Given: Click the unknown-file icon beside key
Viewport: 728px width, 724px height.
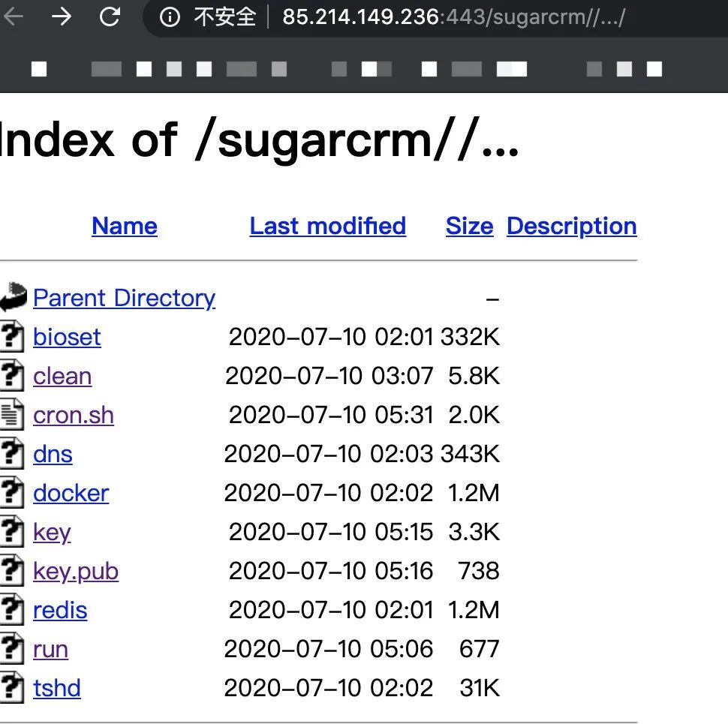Looking at the screenshot, I should pos(12,531).
